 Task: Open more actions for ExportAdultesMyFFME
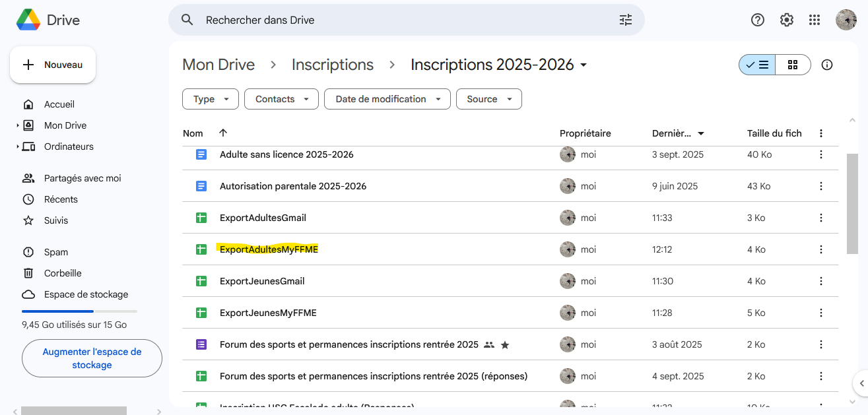[820, 249]
